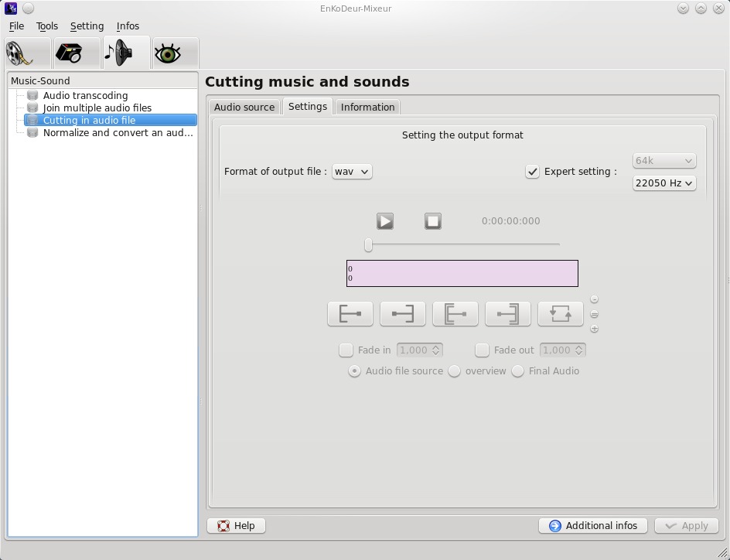
Task: Minimize the EnKoDeur-Mixeur window
Action: click(x=683, y=9)
